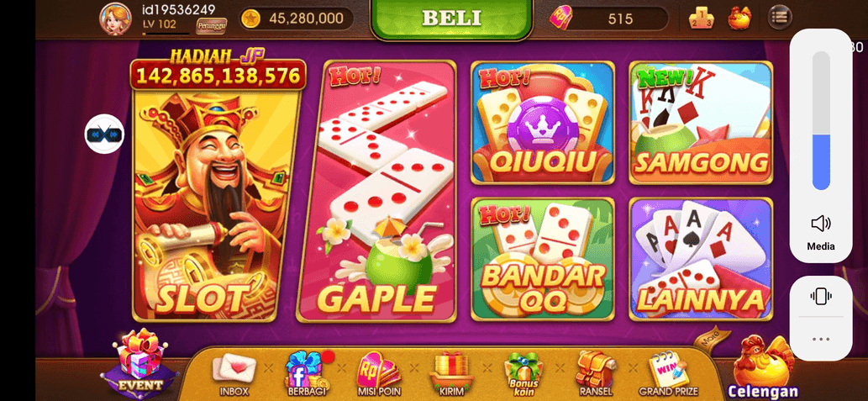Expand the More ribbon tab
Image resolution: width=868 pixels, height=401 pixels.
(x=712, y=336)
